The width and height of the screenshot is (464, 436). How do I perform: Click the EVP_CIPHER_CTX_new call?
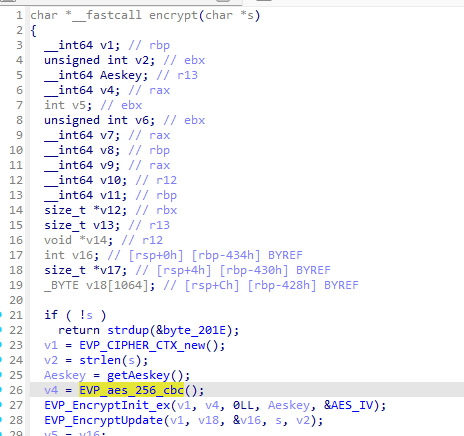(x=142, y=345)
